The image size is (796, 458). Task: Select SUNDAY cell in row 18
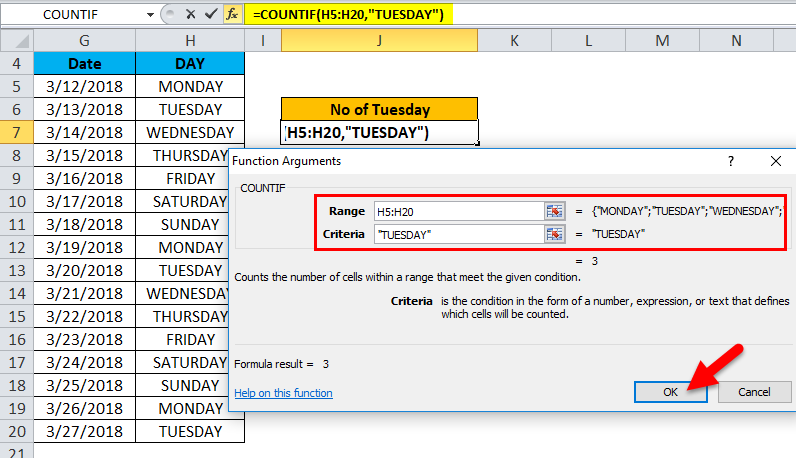coord(183,385)
